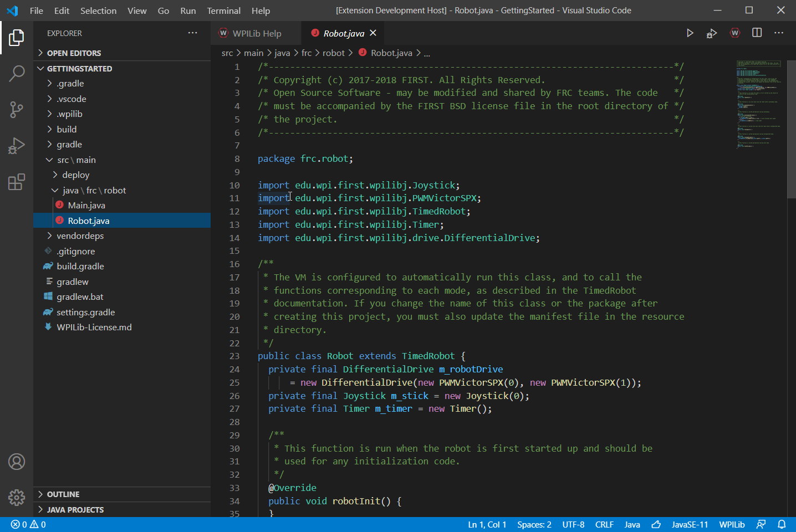Image resolution: width=796 pixels, height=532 pixels.
Task: Open the Run and Debug view icon
Action: pos(17,146)
